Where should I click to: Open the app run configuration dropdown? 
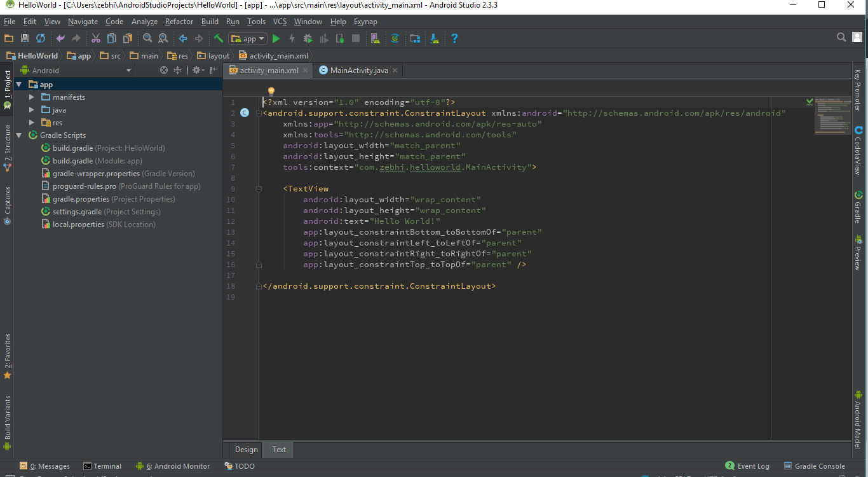click(x=248, y=39)
